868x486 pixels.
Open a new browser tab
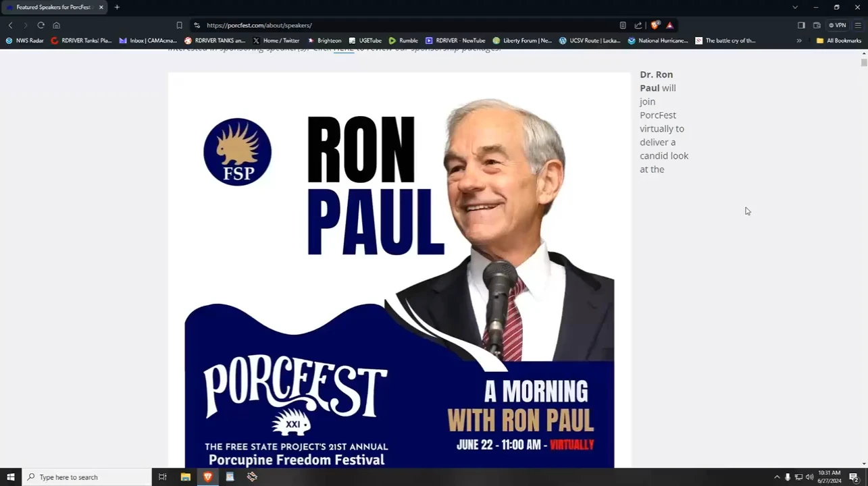coord(117,7)
